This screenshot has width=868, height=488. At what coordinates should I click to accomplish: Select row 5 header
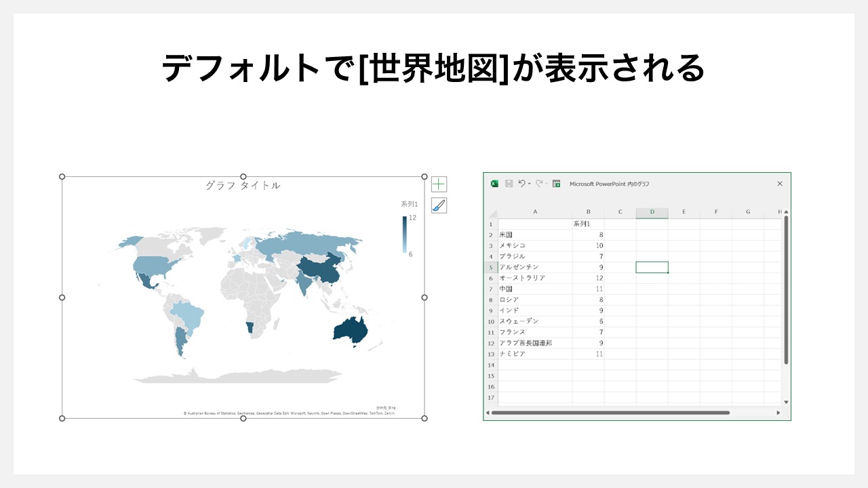tap(490, 266)
